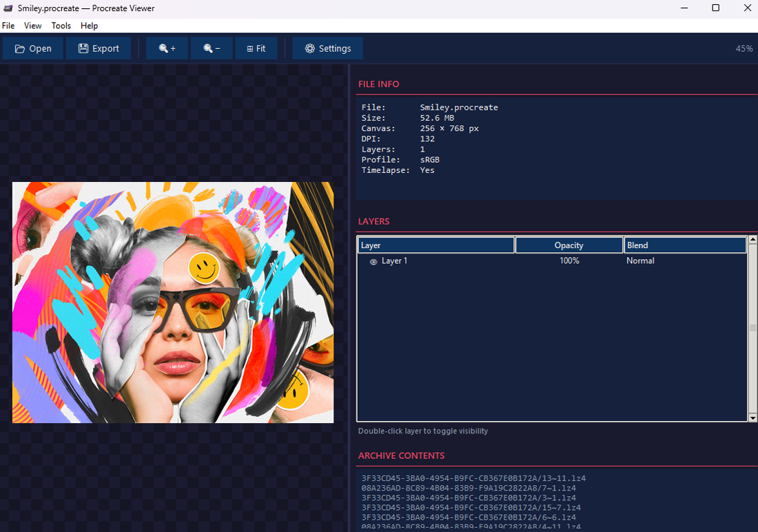
Task: Zoom out with the magnifier minus button
Action: (212, 48)
